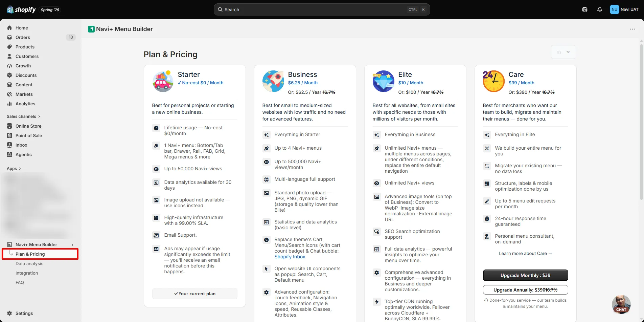Click the page vertical scrollbar
Screen dimensions: 644x322
click(x=641, y=122)
